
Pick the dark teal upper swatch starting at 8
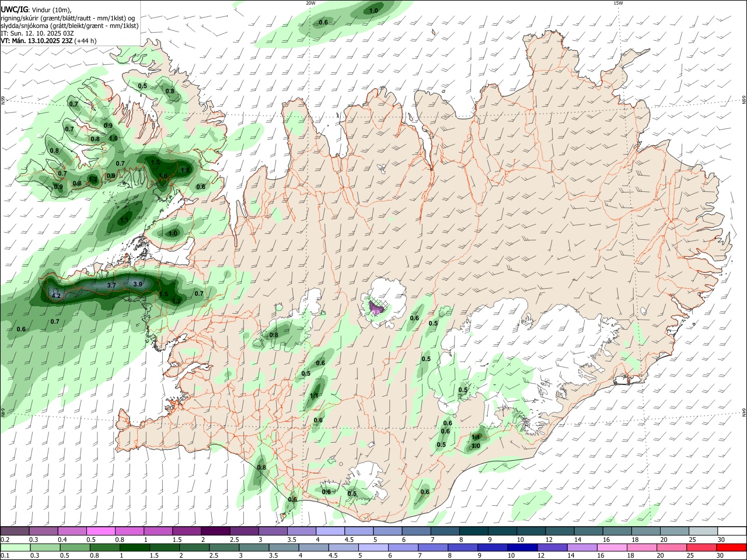pos(473,531)
